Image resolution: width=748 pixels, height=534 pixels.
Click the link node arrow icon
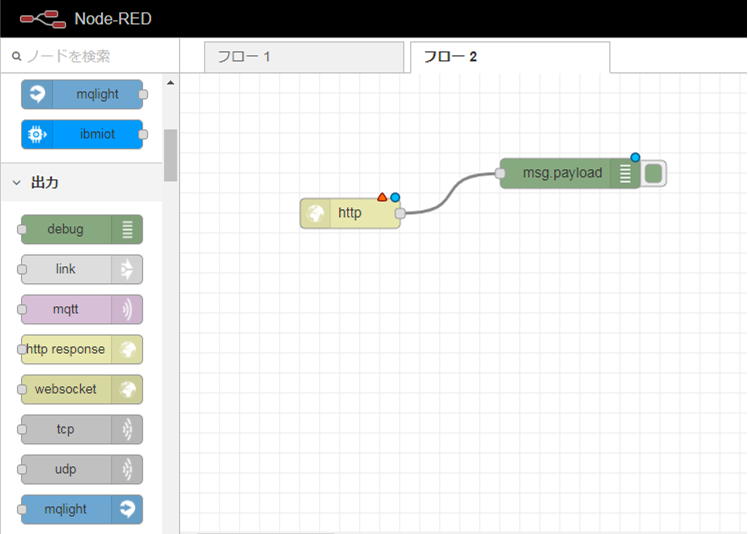127,270
